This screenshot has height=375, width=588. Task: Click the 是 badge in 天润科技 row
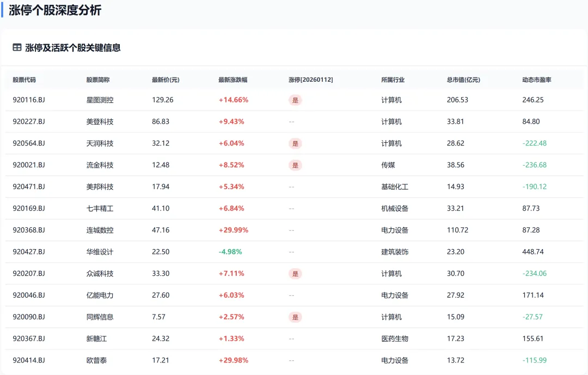295,143
